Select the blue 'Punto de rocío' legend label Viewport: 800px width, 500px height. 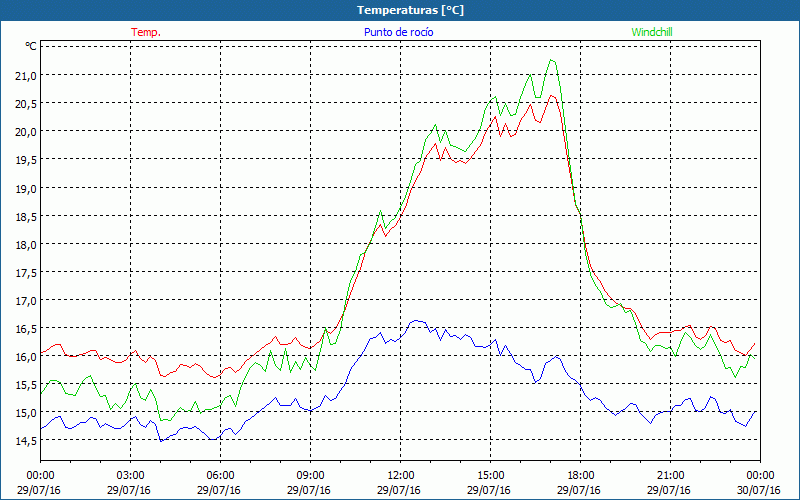[x=398, y=32]
